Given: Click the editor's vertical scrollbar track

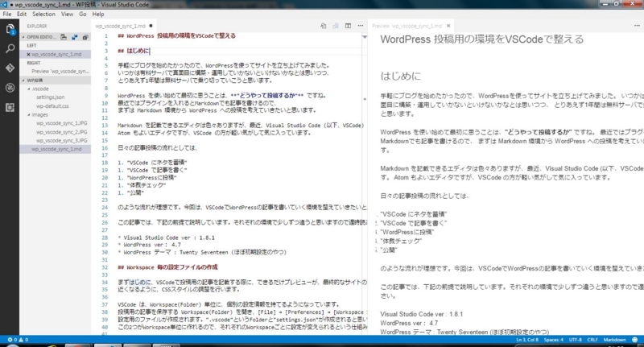Looking at the screenshot, I should tap(365, 185).
